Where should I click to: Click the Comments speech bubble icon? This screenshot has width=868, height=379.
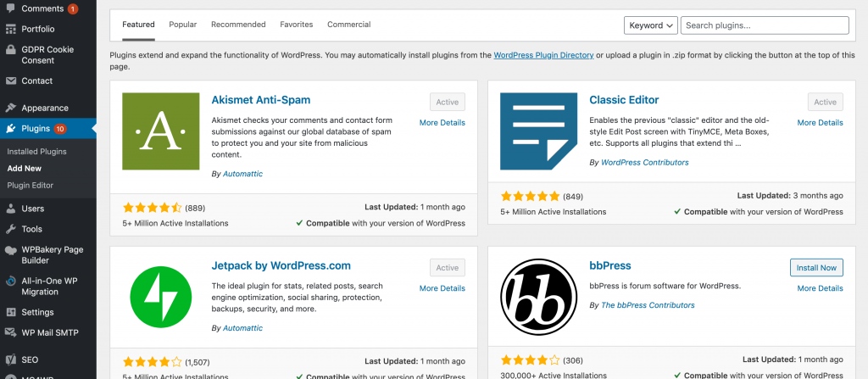10,8
